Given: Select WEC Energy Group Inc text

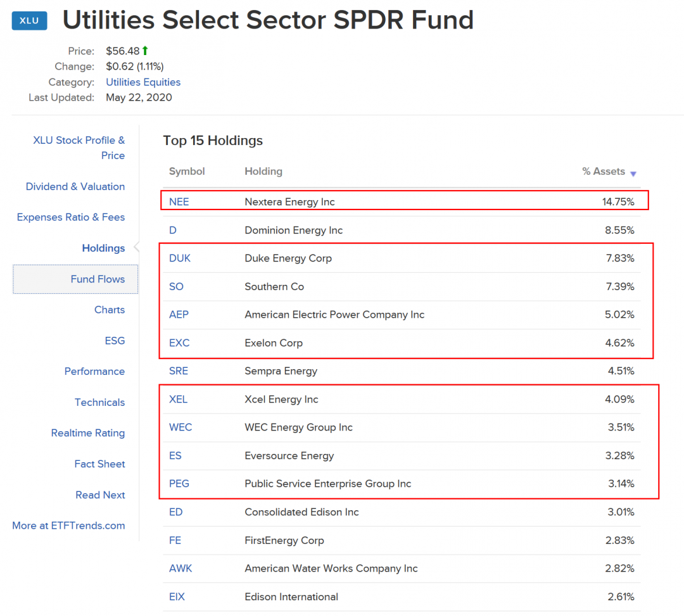Looking at the screenshot, I should point(298,427).
